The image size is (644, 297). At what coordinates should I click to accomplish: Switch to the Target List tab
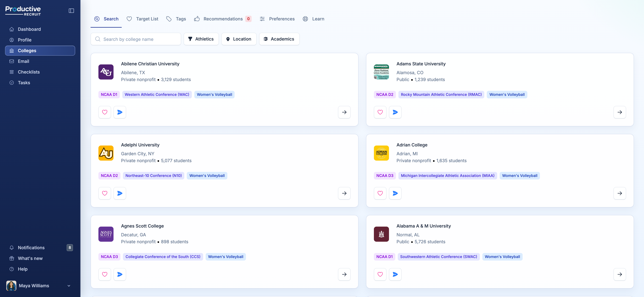(142, 19)
